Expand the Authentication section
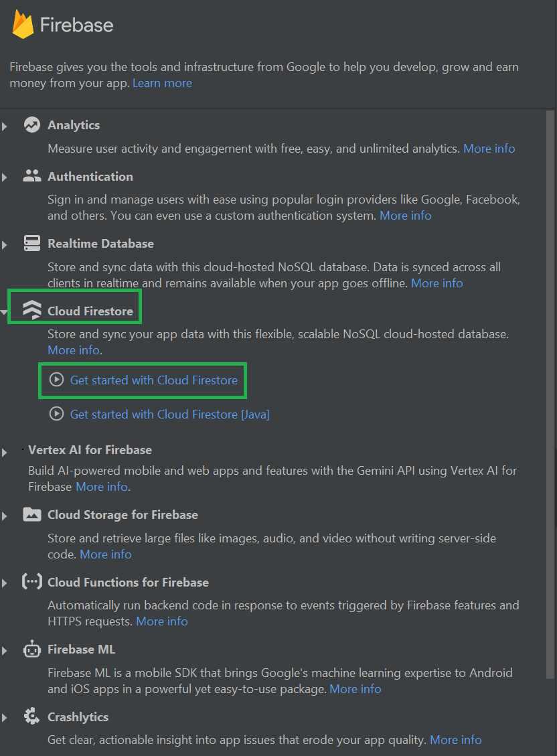The image size is (557, 756). pyautogui.click(x=5, y=177)
